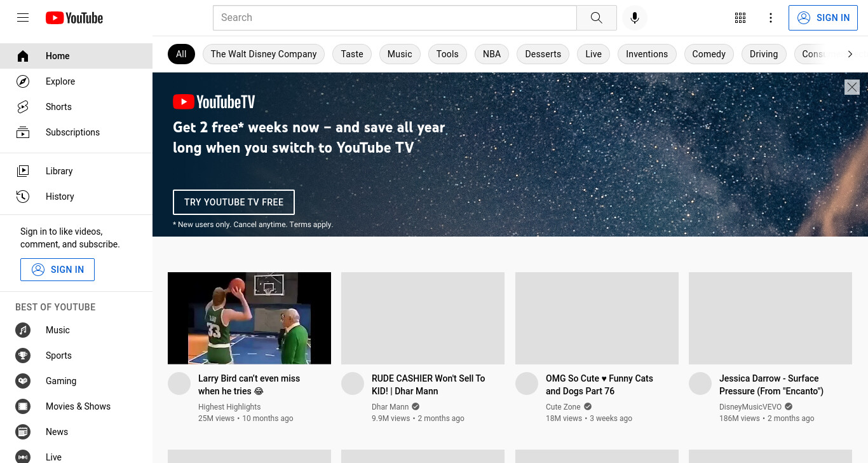The image size is (868, 463).
Task: Click the News category icon
Action: [x=23, y=432]
